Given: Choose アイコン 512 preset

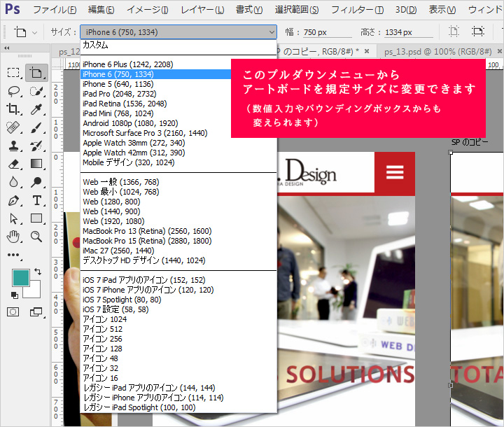Looking at the screenshot, I should [178, 329].
